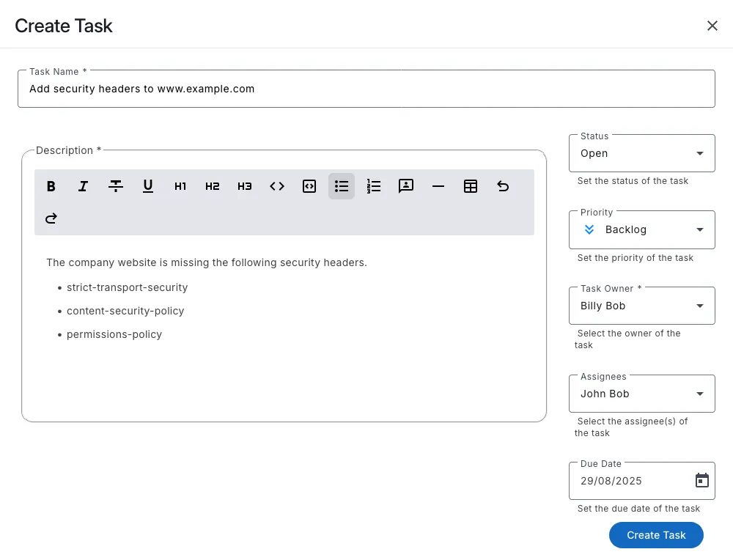This screenshot has width=733, height=560.
Task: Open the Due Date calendar picker
Action: point(702,481)
